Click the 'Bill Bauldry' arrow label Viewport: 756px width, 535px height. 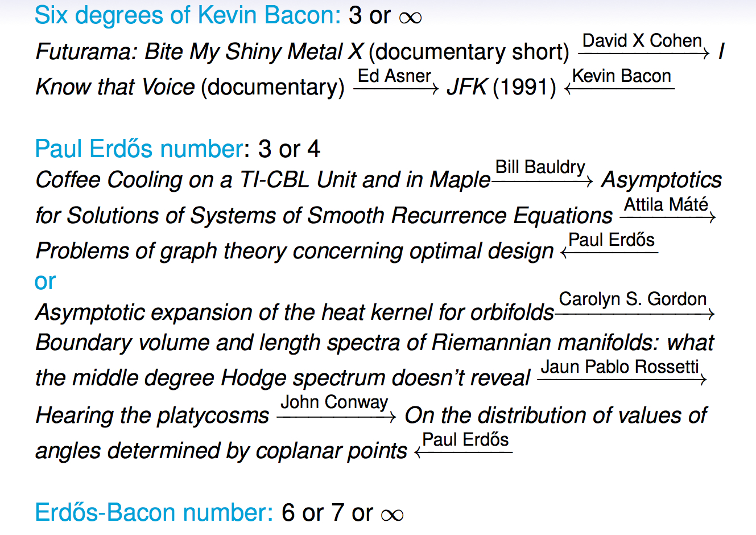point(540,167)
